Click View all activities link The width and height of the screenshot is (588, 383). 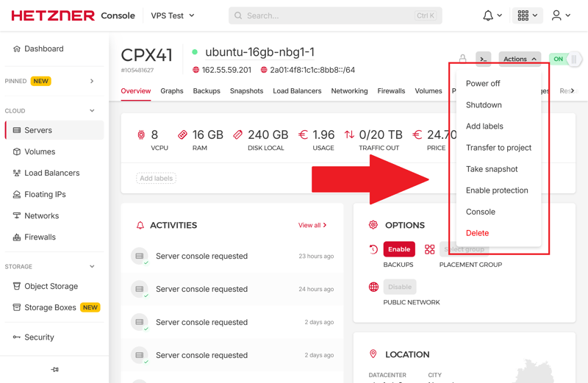click(312, 225)
